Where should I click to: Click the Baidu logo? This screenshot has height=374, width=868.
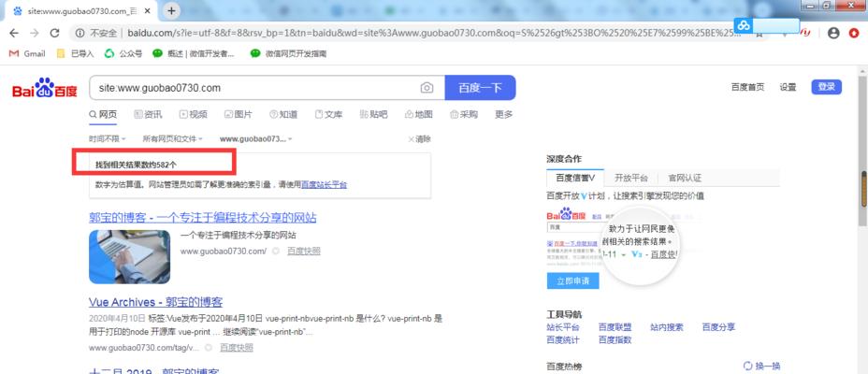[x=45, y=88]
